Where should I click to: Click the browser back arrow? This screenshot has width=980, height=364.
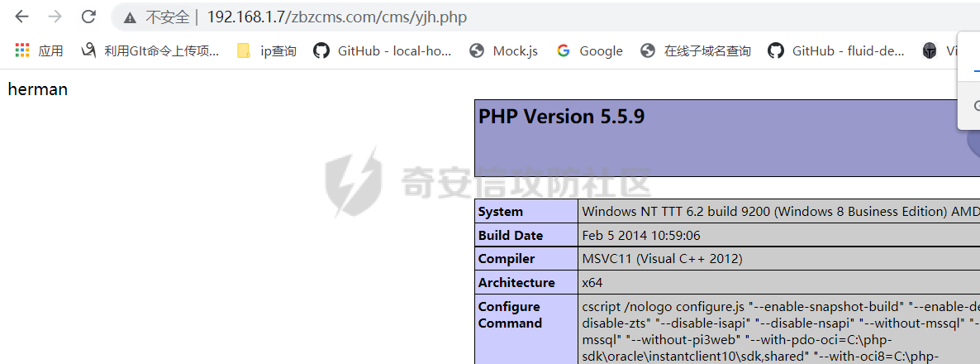22,17
